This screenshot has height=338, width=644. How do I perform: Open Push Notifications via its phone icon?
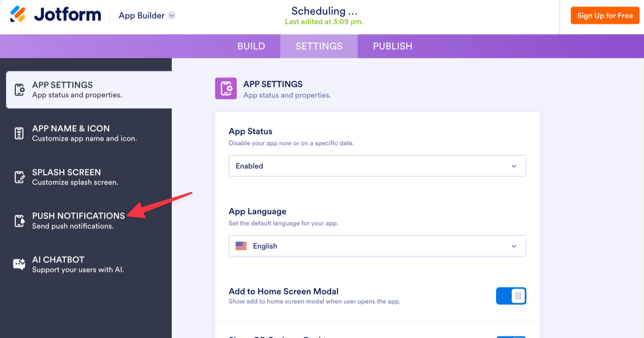pyautogui.click(x=20, y=220)
